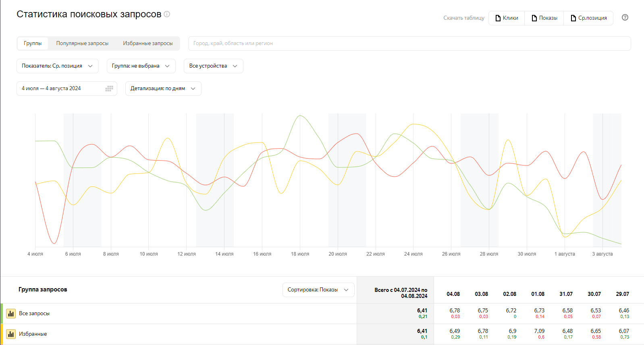
Task: Click the value 7,09 in the Избранные row
Action: tap(539, 331)
